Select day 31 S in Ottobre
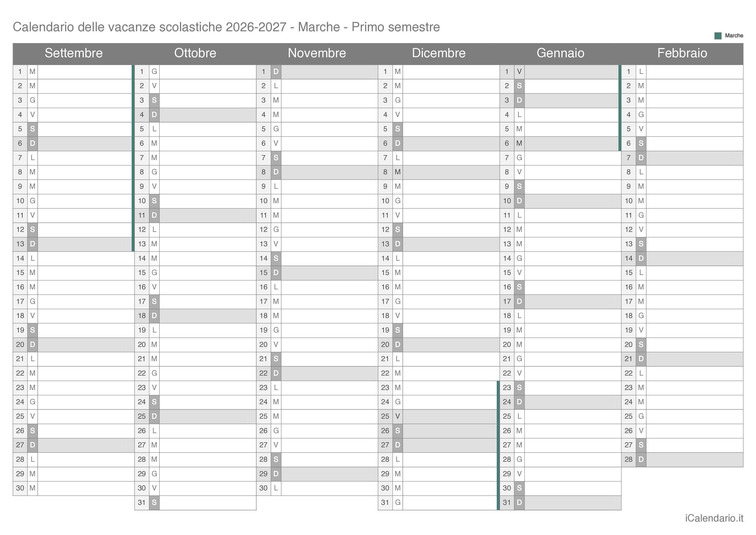756x535 pixels. (x=195, y=503)
